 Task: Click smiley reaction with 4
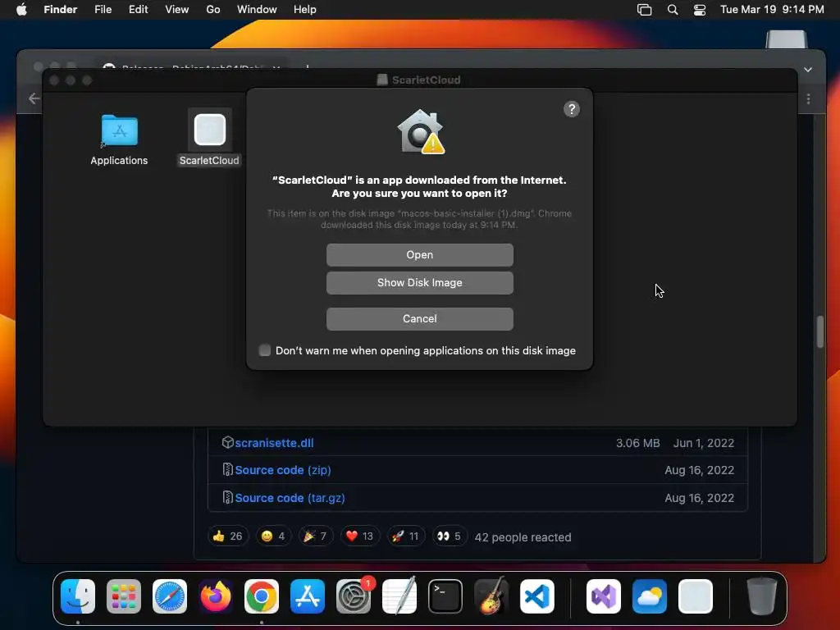click(x=272, y=536)
